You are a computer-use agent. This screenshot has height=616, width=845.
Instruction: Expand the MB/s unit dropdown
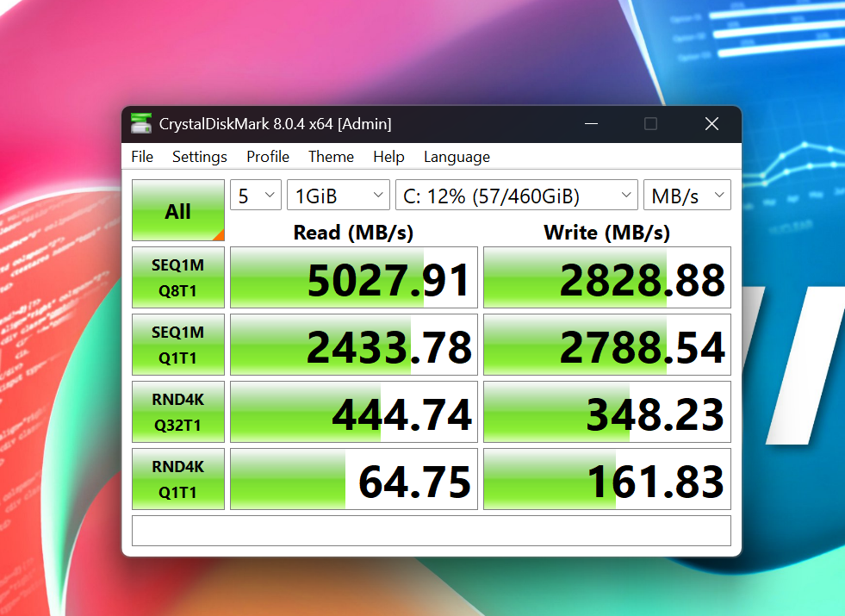[687, 195]
